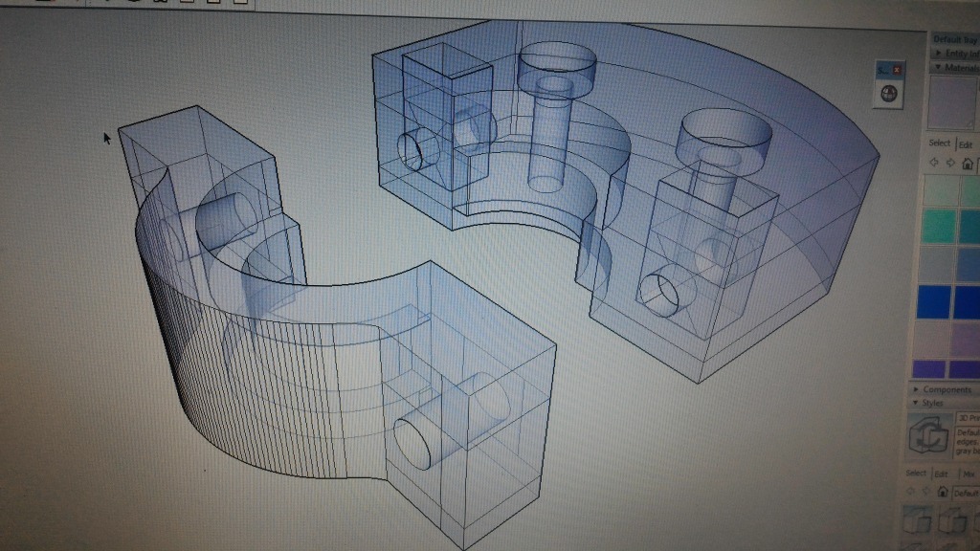Go back in the Materials browser
980x551 pixels.
[x=934, y=163]
